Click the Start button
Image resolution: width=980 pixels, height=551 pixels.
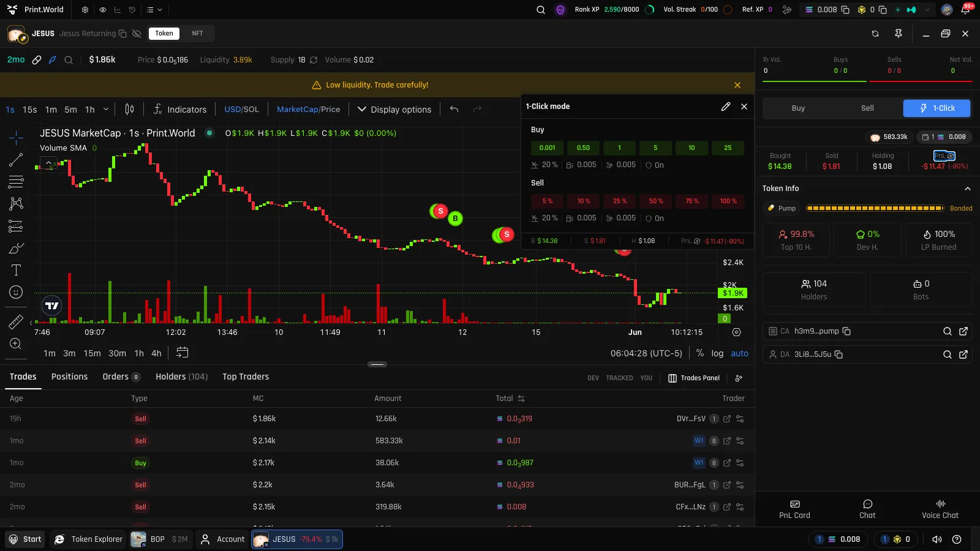pyautogui.click(x=25, y=539)
